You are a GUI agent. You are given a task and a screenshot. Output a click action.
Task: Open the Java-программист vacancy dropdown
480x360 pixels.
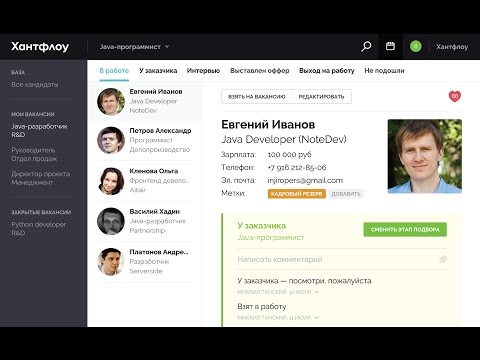pos(134,47)
